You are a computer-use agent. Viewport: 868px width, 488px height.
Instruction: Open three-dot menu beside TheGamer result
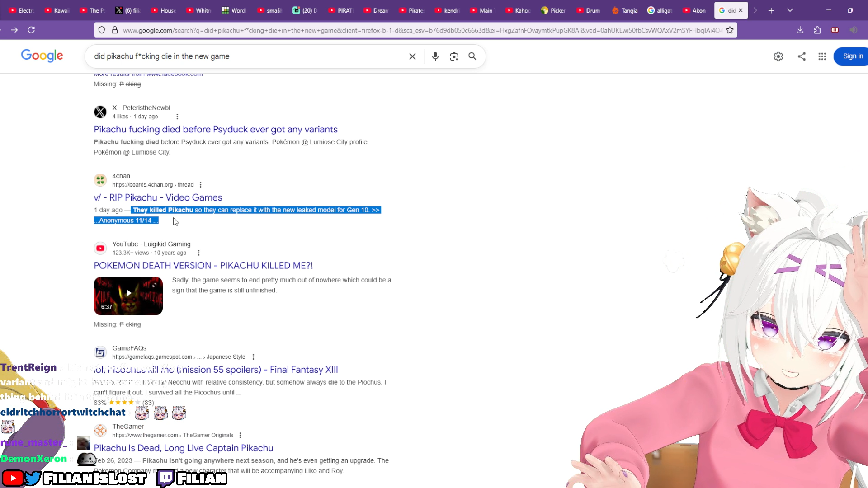click(240, 435)
